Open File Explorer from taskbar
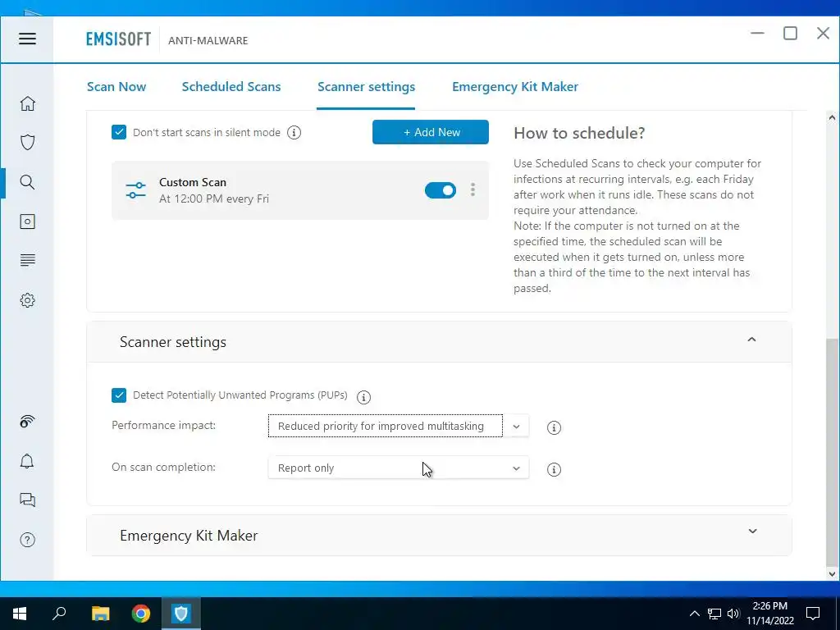The height and width of the screenshot is (630, 840). point(100,614)
